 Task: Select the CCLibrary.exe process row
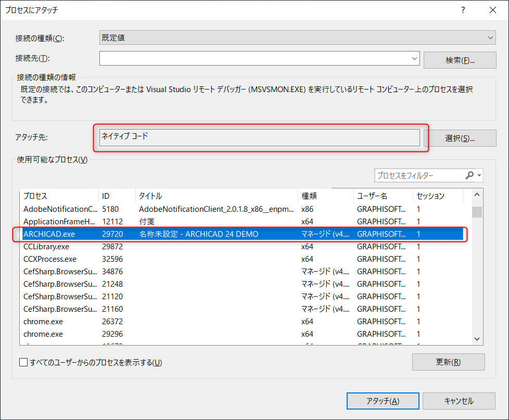click(242, 247)
